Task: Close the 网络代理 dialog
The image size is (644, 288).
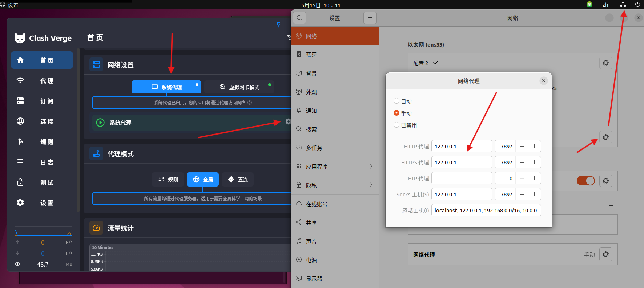Action: point(543,81)
